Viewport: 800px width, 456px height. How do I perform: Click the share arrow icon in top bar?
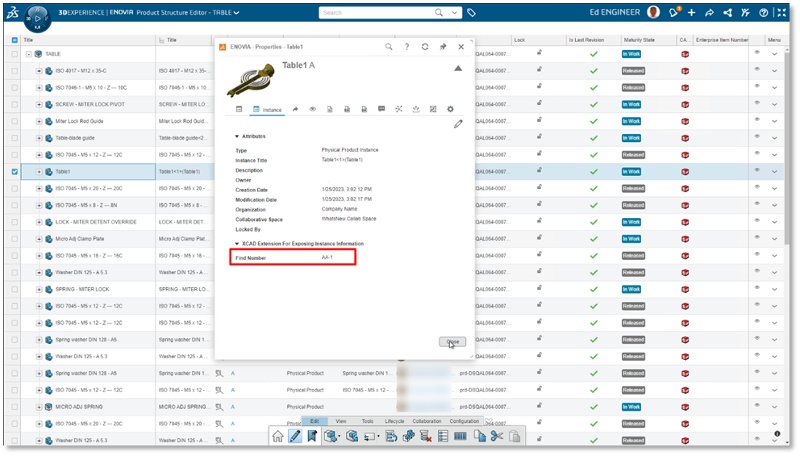tap(709, 13)
